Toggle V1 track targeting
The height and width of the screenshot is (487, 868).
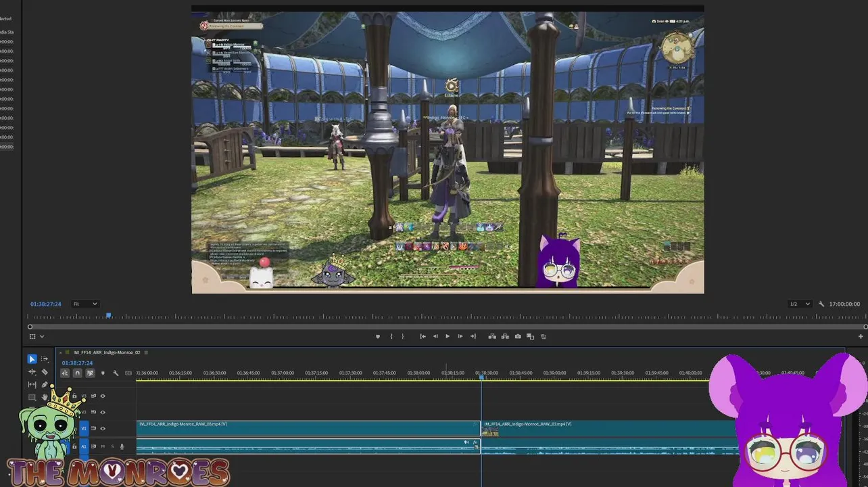[85, 428]
